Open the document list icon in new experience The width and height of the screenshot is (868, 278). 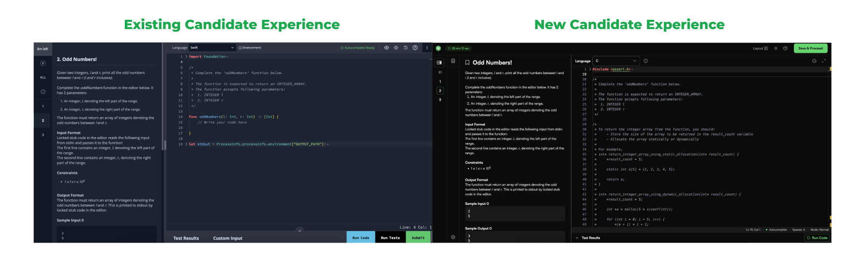click(x=453, y=61)
